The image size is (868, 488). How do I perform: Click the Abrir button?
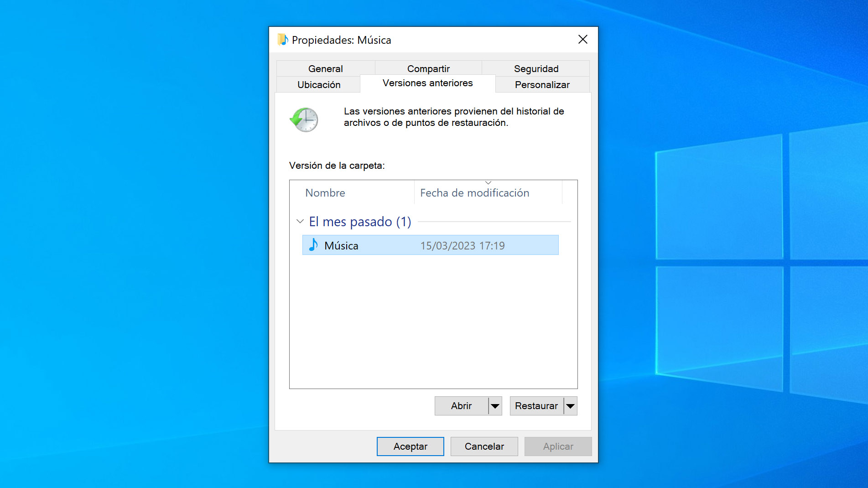point(461,405)
